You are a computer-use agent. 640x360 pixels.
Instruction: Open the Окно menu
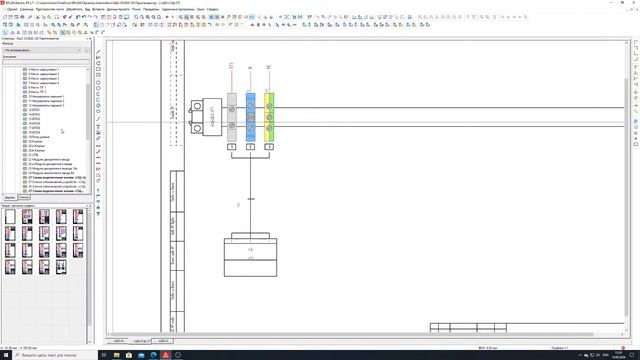pyautogui.click(x=200, y=9)
